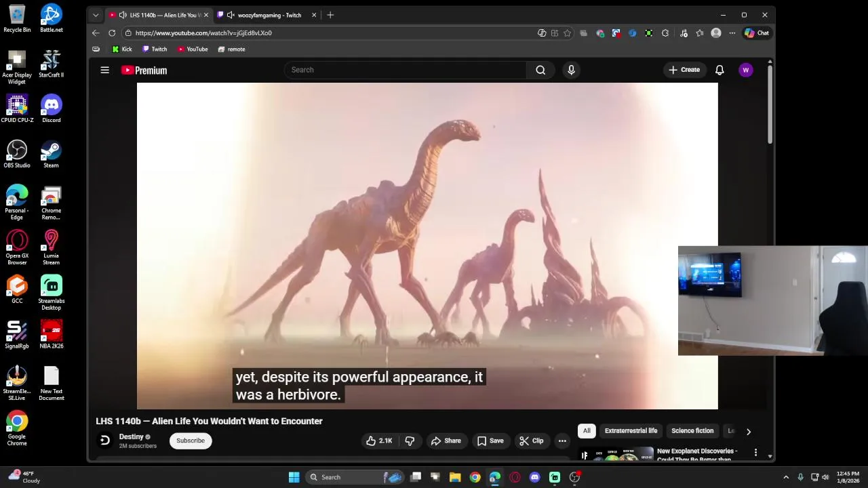Image resolution: width=868 pixels, height=488 pixels.
Task: Go to YouTube Premium home logo
Action: 144,70
